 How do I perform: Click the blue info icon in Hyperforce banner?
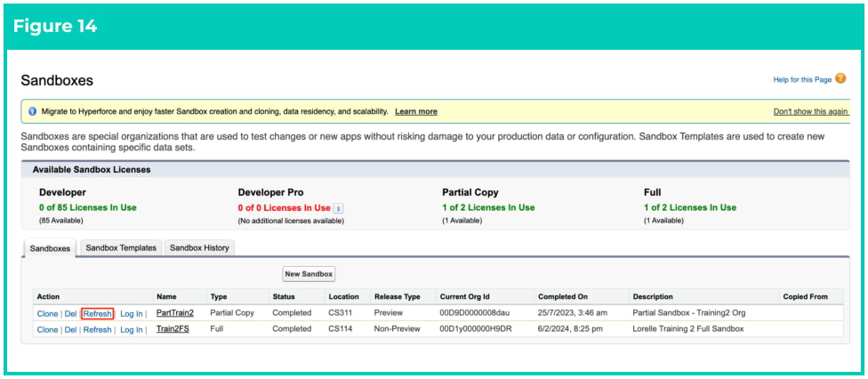(x=32, y=111)
